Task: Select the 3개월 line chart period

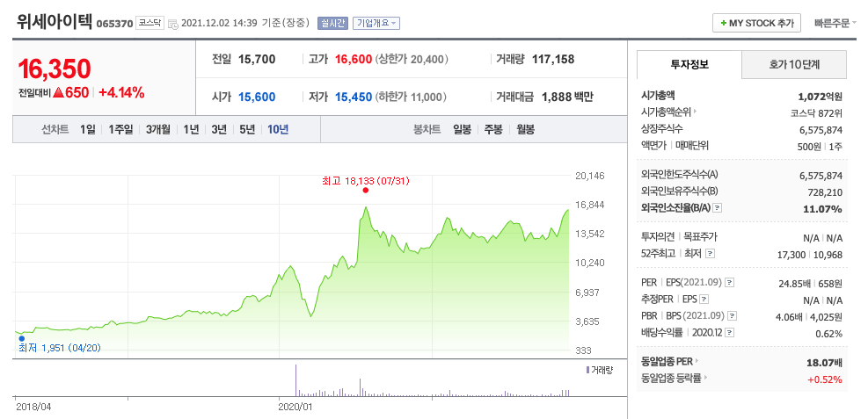Action: pos(158,130)
